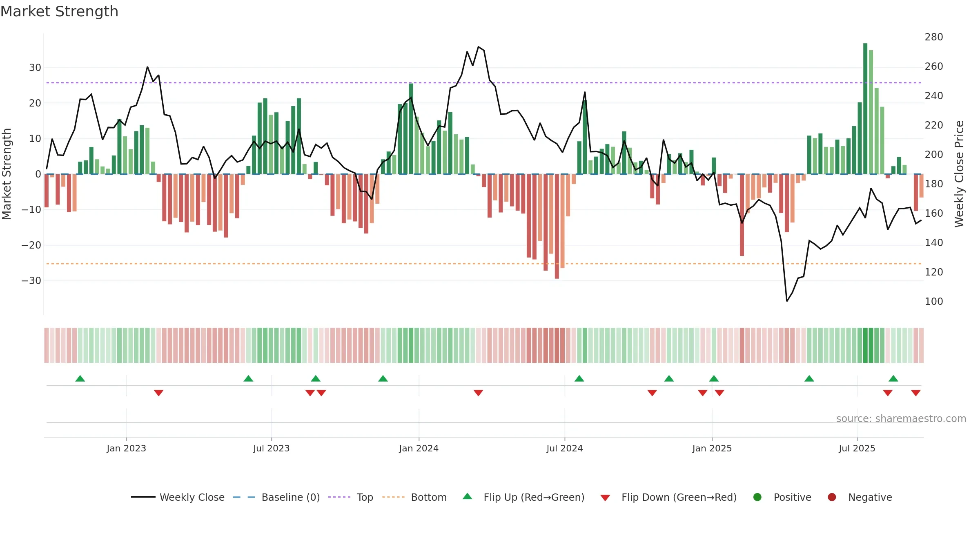
Task: Click the green Flip Up triangle right after Jul 2024
Action: pos(579,379)
